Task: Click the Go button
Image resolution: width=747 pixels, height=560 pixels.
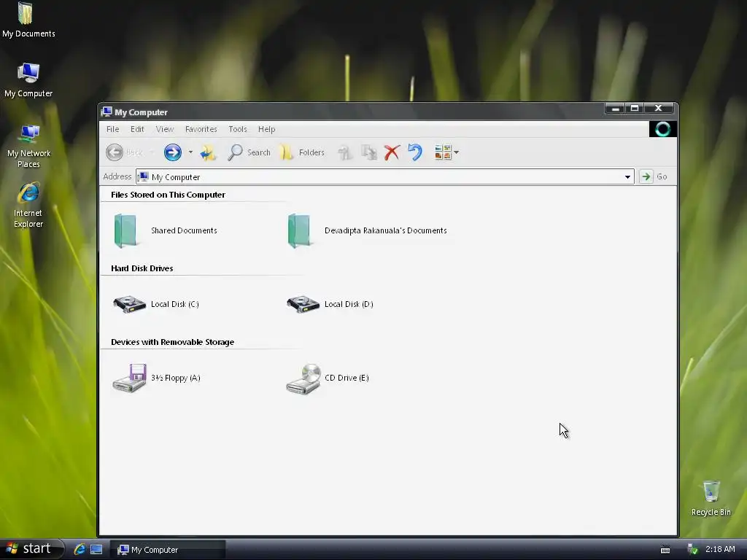Action: [653, 176]
